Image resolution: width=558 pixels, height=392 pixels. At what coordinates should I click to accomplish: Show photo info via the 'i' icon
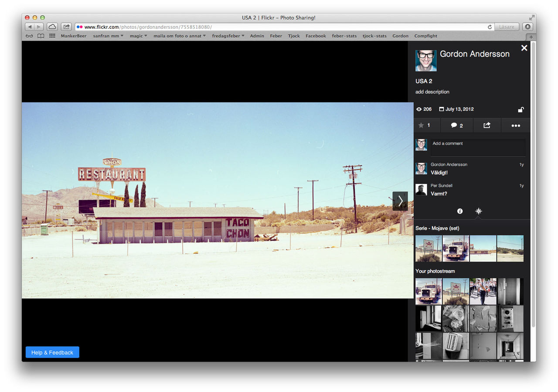459,211
